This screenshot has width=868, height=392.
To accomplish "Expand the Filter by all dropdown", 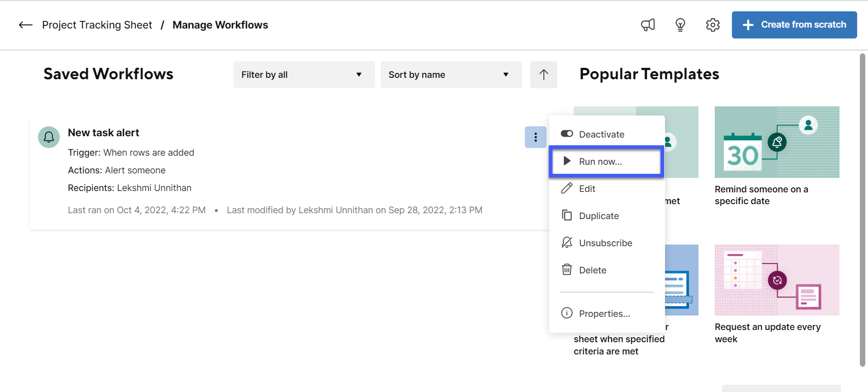I will pos(304,75).
